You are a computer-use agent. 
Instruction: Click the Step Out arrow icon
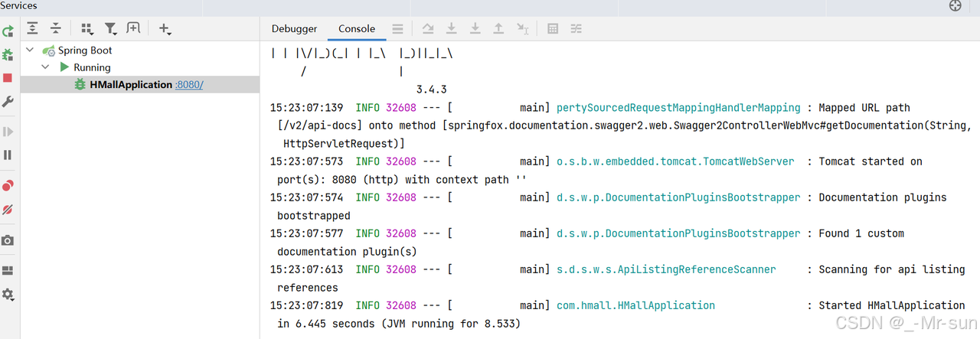(x=498, y=28)
